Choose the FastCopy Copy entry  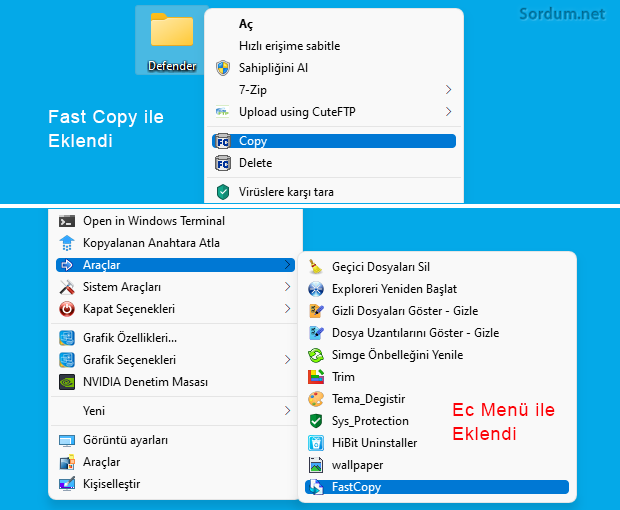[334, 141]
